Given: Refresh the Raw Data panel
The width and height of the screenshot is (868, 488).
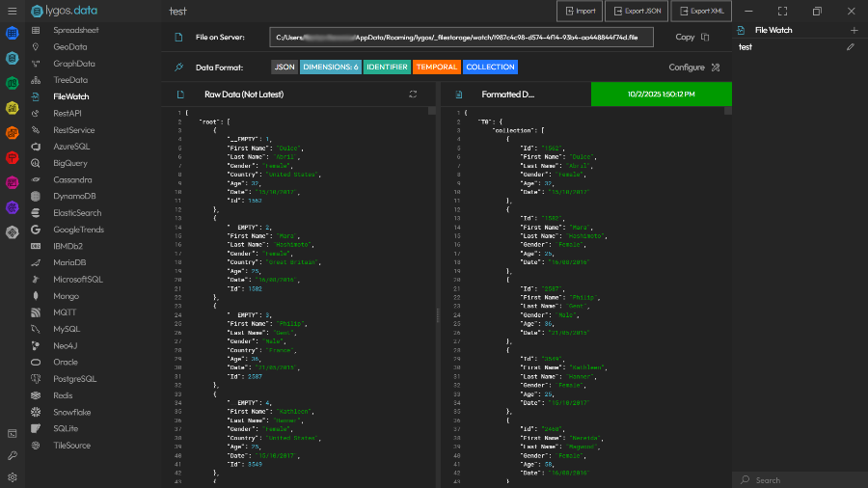Looking at the screenshot, I should pos(413,95).
